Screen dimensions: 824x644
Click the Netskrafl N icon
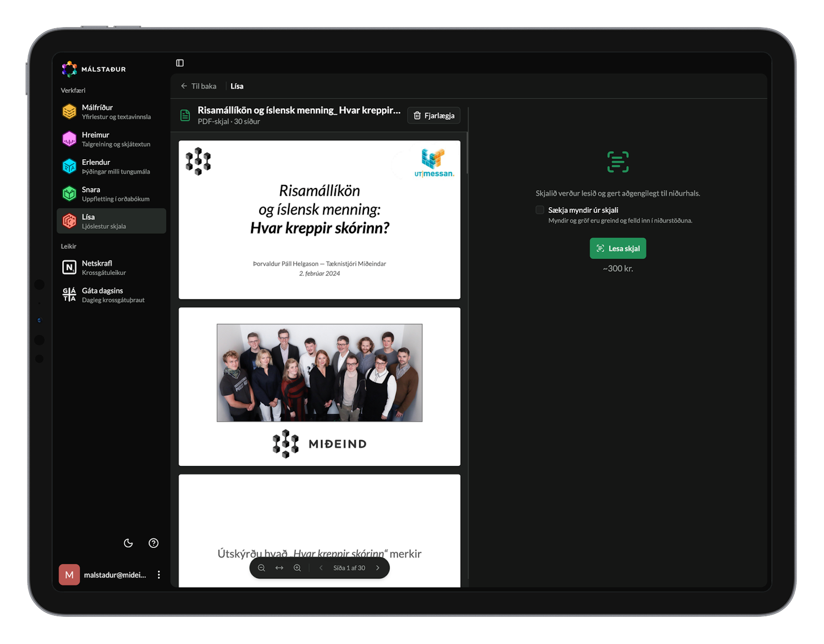click(69, 267)
